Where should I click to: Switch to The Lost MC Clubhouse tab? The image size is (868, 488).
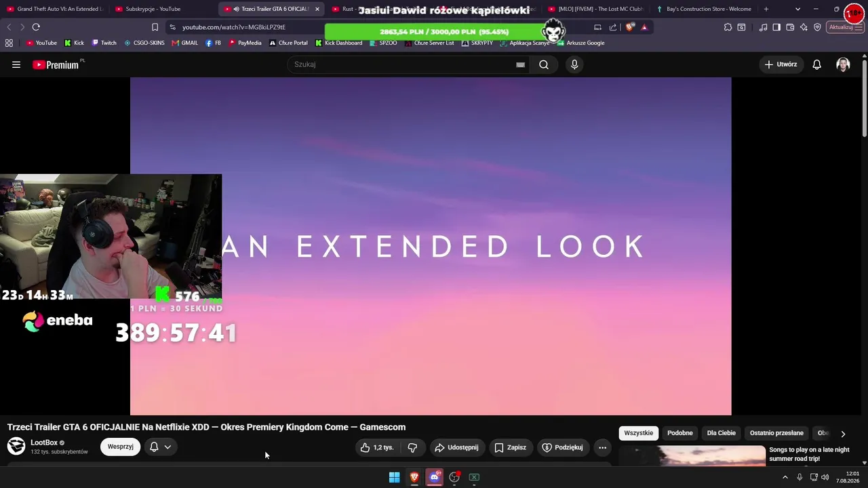pos(597,9)
